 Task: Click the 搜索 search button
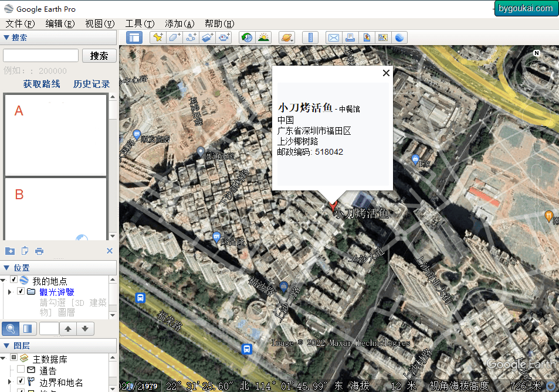pyautogui.click(x=99, y=56)
